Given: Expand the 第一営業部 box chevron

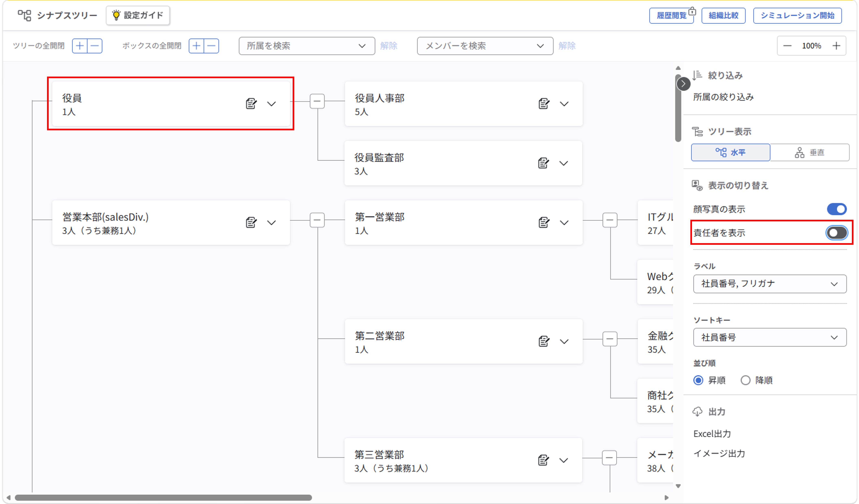Looking at the screenshot, I should coord(564,223).
